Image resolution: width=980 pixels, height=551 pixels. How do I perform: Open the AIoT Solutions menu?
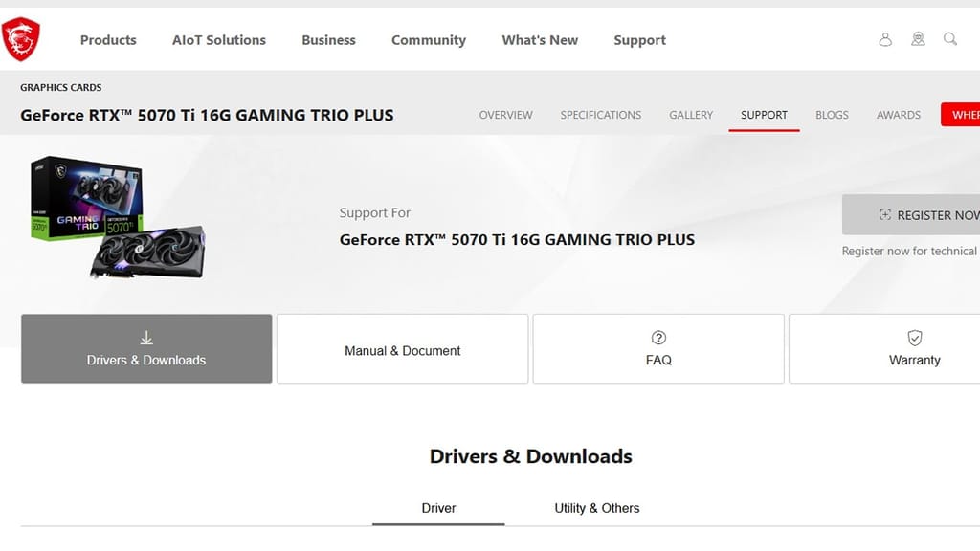(219, 40)
